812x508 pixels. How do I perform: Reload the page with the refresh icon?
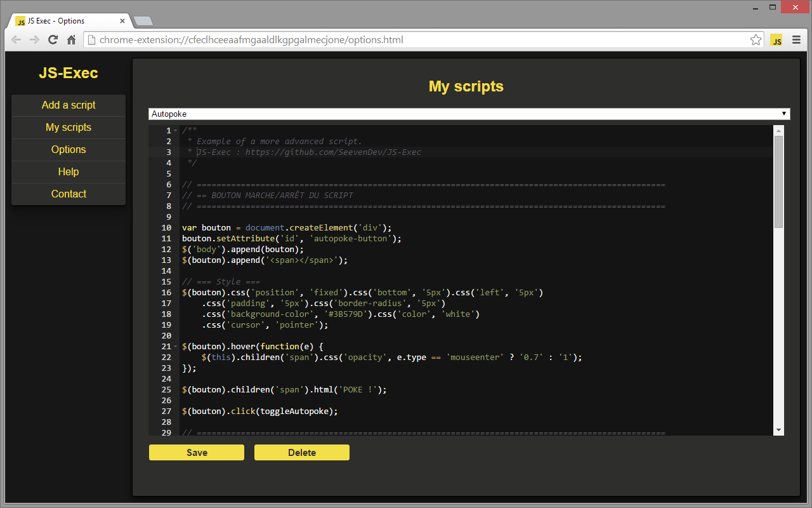click(x=53, y=40)
